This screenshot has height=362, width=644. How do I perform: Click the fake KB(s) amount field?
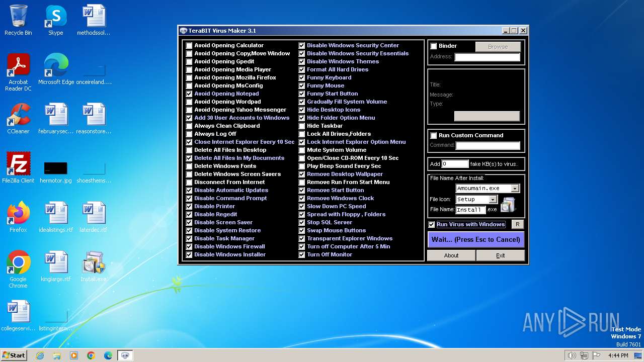tap(455, 164)
